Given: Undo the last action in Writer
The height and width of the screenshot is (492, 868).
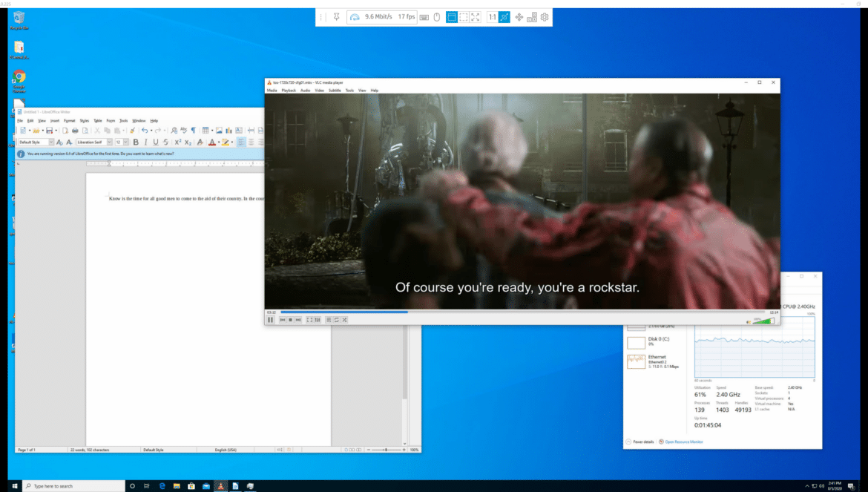Looking at the screenshot, I should 145,131.
